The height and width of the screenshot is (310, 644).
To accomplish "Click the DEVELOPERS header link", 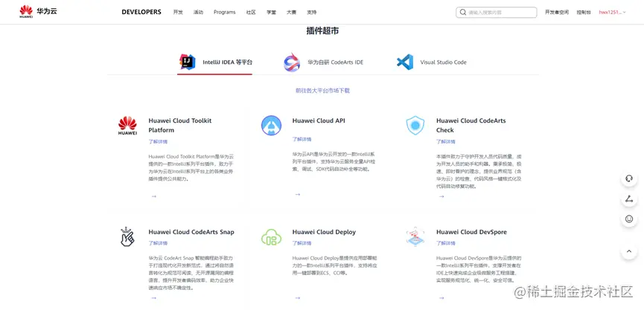I will pos(141,12).
